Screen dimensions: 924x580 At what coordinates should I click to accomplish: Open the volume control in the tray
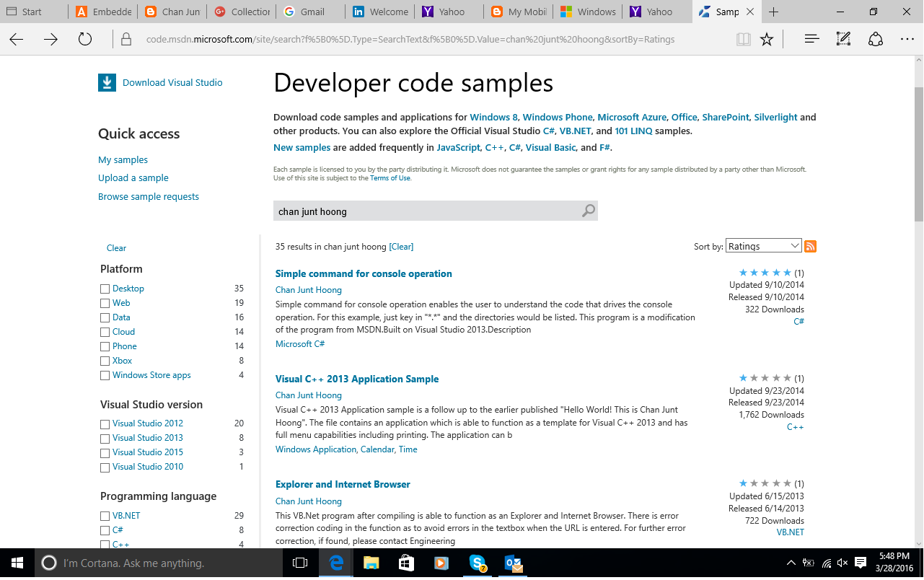[842, 563]
